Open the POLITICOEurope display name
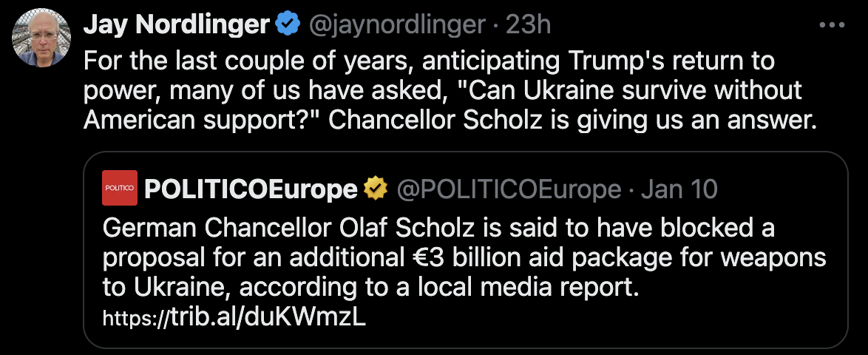The image size is (868, 355). (x=251, y=190)
